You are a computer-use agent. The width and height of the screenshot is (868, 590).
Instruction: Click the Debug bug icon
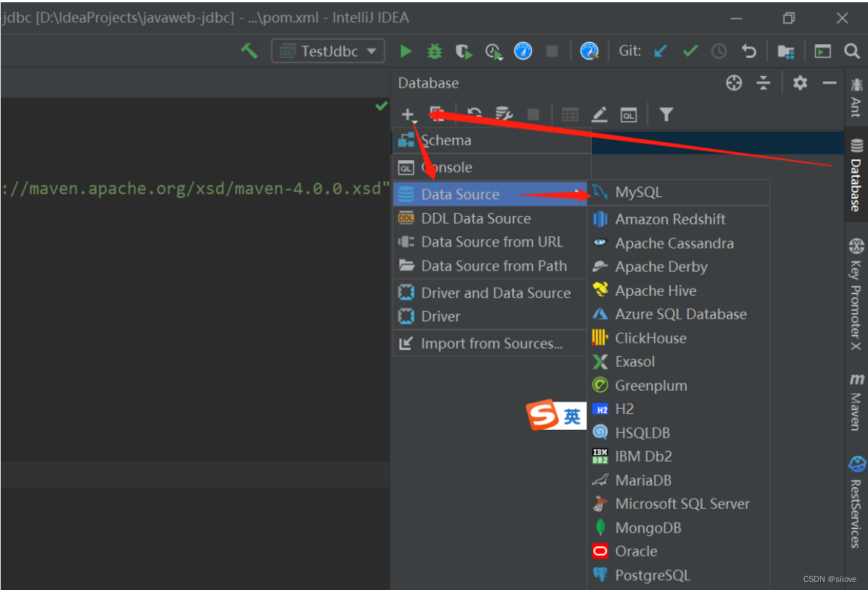click(x=434, y=51)
